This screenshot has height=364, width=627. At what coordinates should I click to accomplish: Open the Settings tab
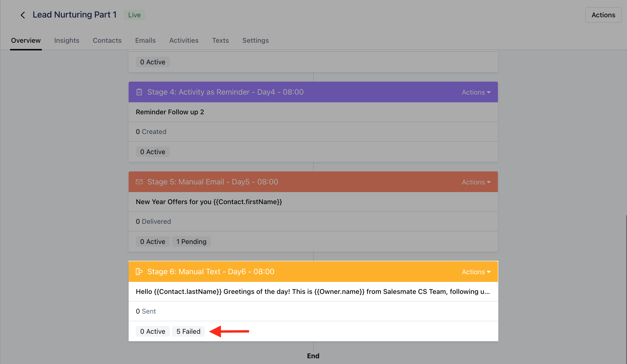(256, 40)
